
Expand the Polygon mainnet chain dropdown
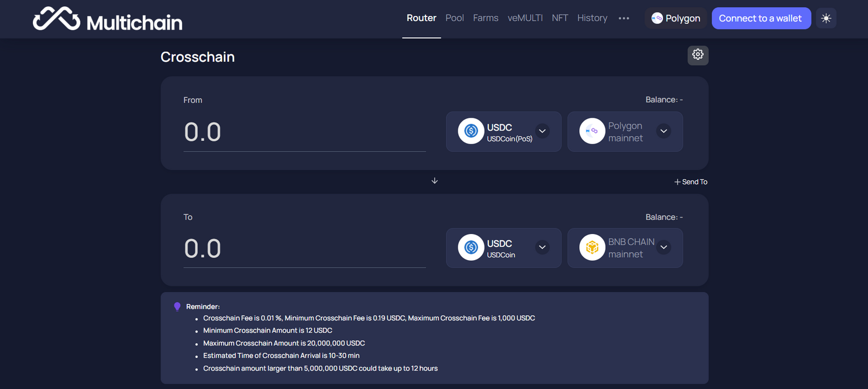pyautogui.click(x=663, y=131)
